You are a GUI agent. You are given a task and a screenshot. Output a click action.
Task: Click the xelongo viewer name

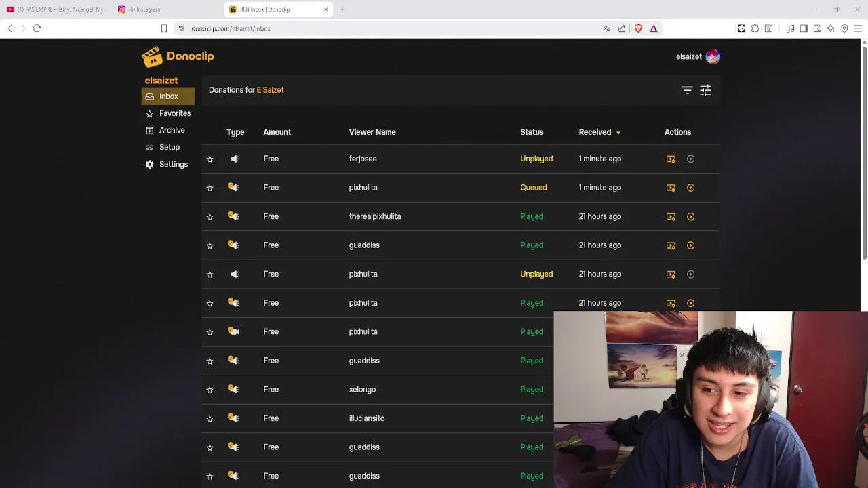pos(362,390)
